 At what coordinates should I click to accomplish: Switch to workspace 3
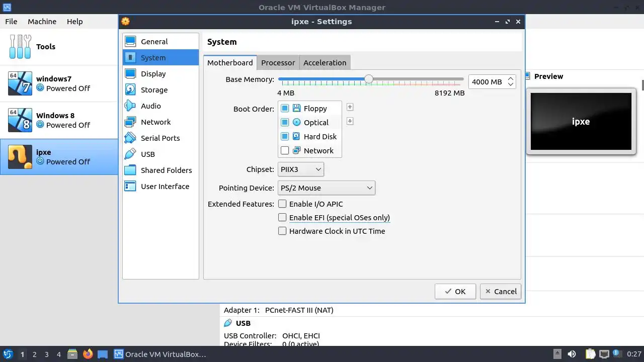(46, 354)
